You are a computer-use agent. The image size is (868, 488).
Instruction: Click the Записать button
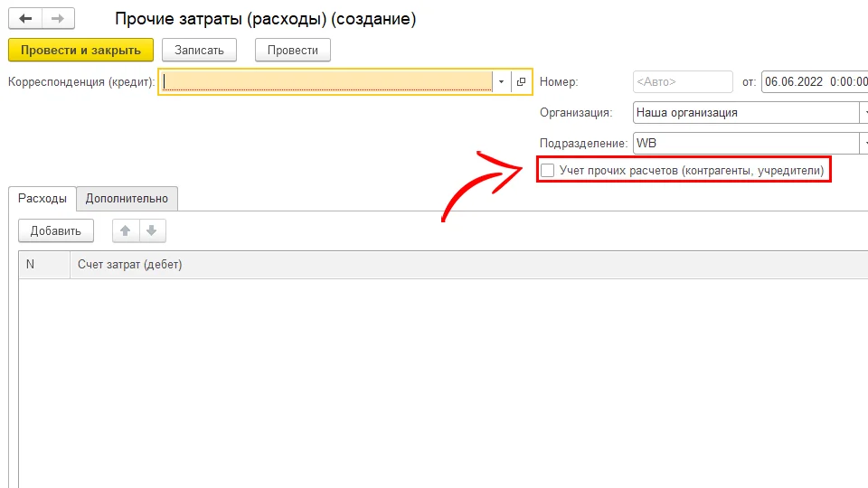199,50
